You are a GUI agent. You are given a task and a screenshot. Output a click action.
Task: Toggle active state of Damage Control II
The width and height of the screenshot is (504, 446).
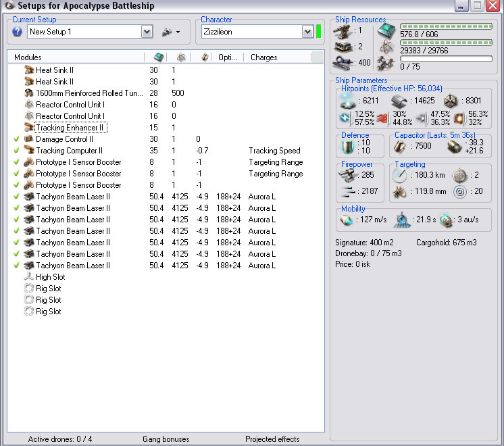click(x=16, y=139)
